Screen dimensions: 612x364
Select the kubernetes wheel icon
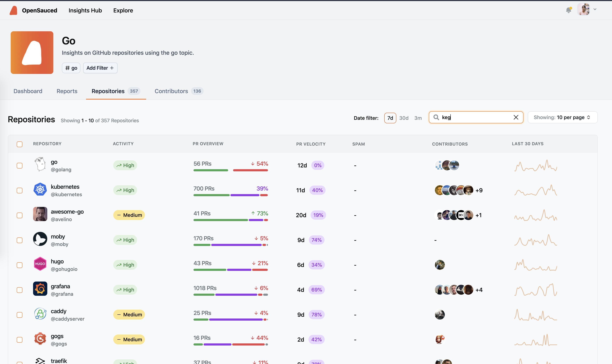pyautogui.click(x=40, y=189)
